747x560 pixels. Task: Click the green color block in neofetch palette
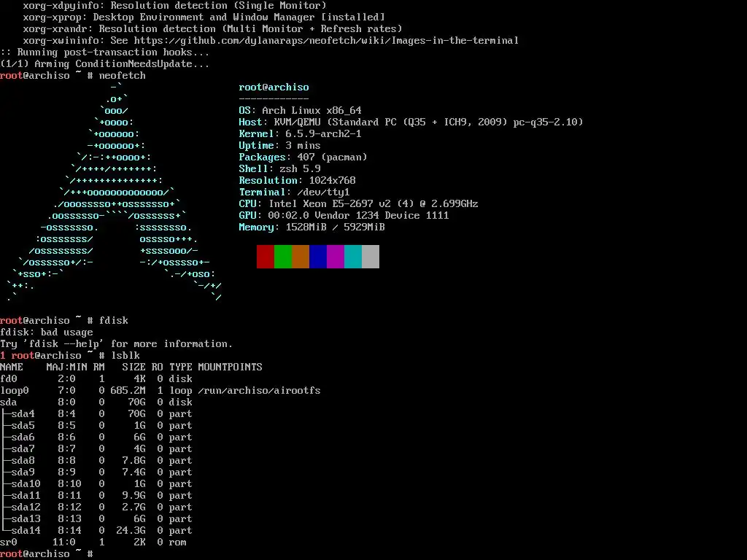click(x=283, y=257)
